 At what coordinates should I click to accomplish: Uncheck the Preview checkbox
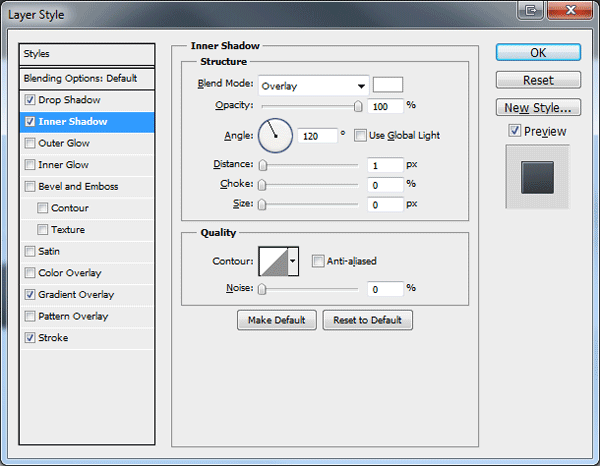pyautogui.click(x=514, y=130)
